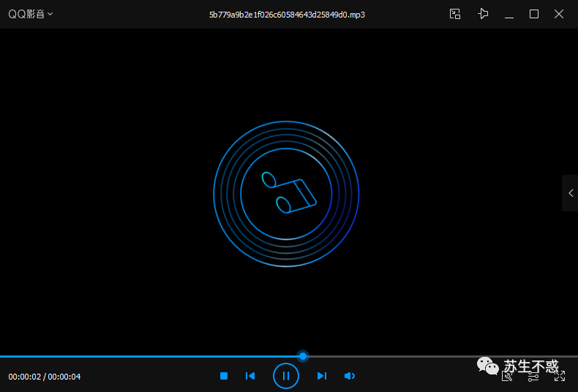This screenshot has height=392, width=578.
Task: Click the music note disc artwork
Action: pos(286,194)
